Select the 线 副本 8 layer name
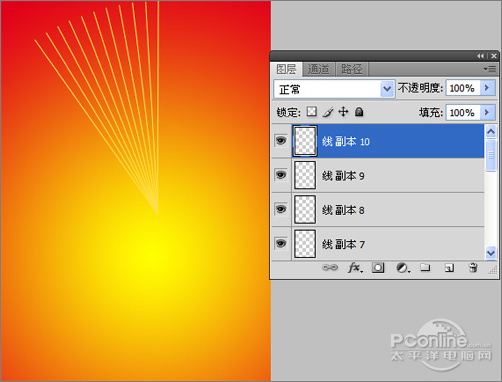This screenshot has height=382, width=502. 343,210
